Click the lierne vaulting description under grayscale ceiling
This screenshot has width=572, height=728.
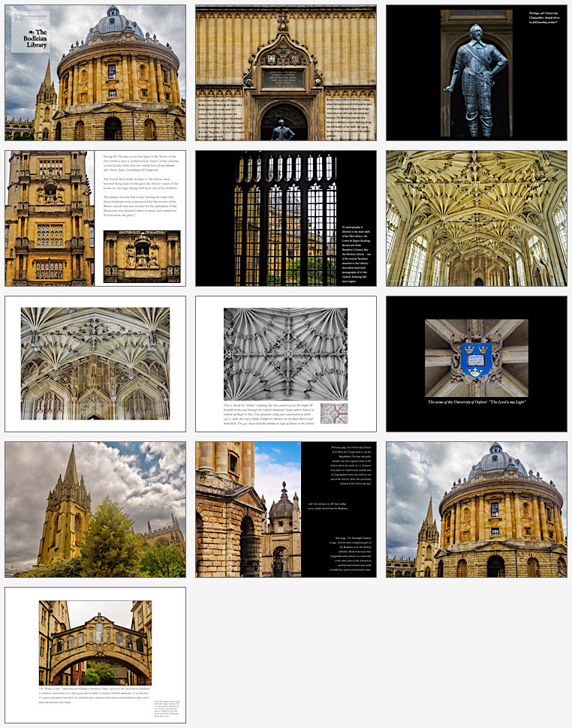tap(269, 414)
